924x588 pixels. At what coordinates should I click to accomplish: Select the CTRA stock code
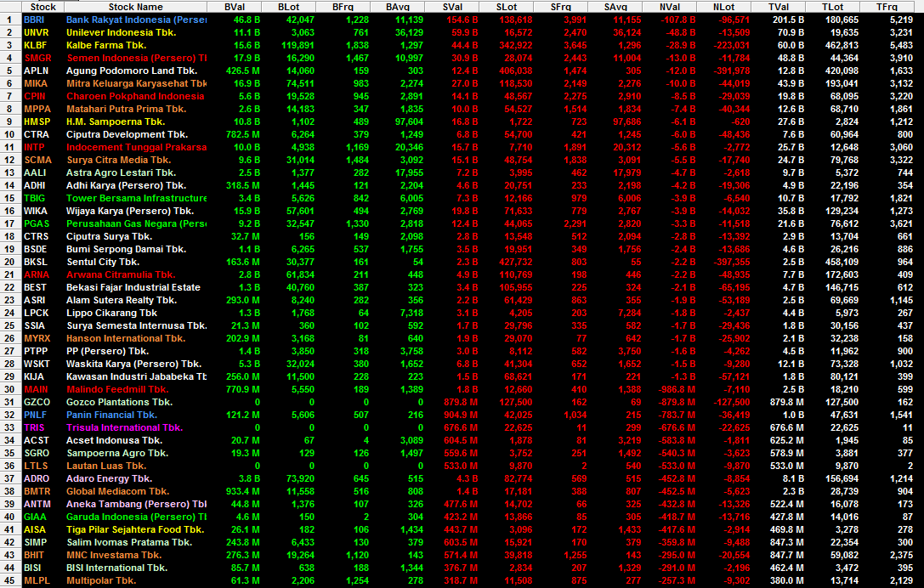36,134
